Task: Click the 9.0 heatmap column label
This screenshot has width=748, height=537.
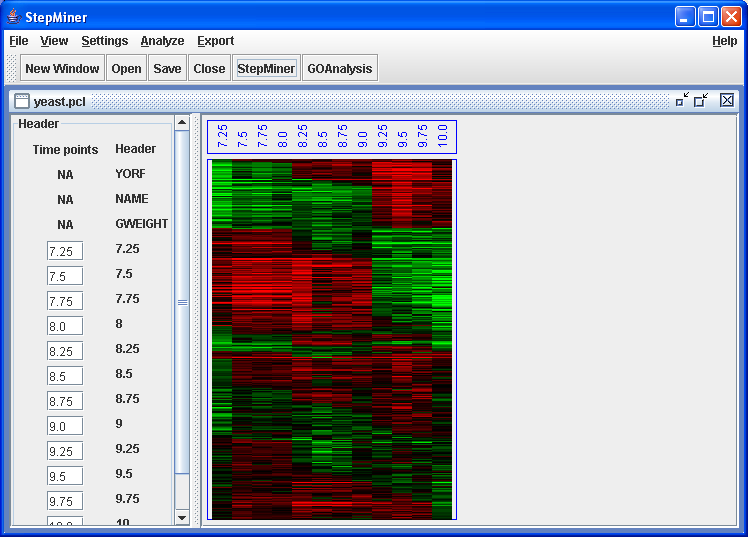Action: pos(362,139)
